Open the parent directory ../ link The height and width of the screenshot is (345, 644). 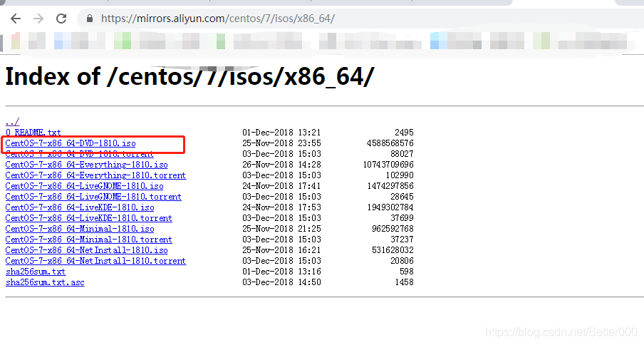click(x=12, y=122)
